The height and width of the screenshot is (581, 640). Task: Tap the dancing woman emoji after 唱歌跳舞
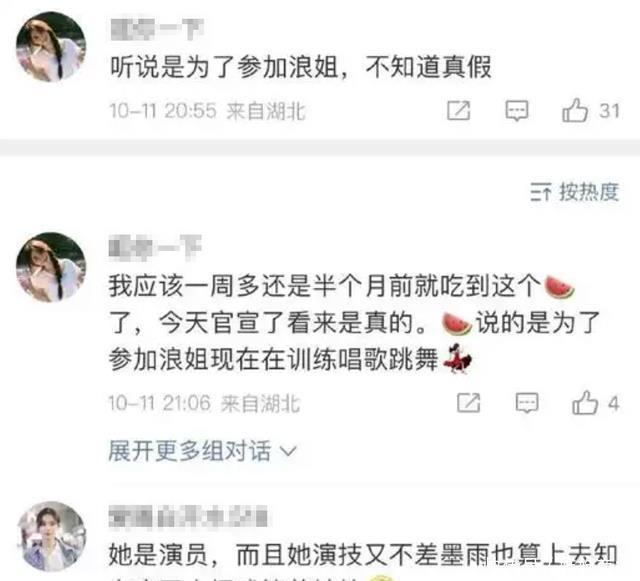[x=457, y=359]
